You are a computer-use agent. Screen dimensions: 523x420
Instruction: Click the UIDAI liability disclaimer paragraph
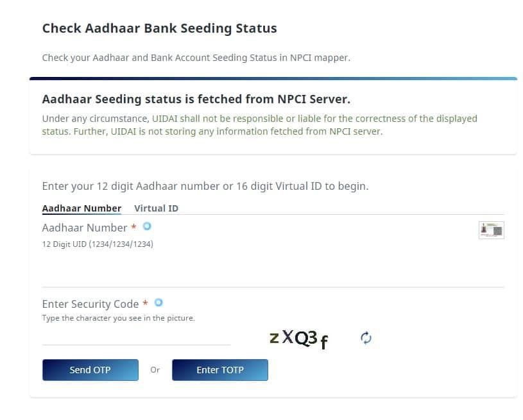259,125
